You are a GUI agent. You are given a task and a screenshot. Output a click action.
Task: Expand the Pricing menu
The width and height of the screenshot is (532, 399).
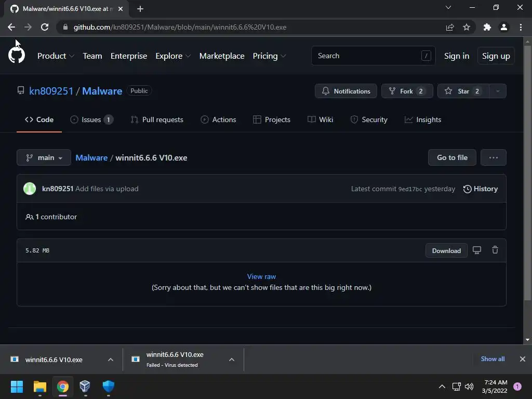(x=270, y=56)
